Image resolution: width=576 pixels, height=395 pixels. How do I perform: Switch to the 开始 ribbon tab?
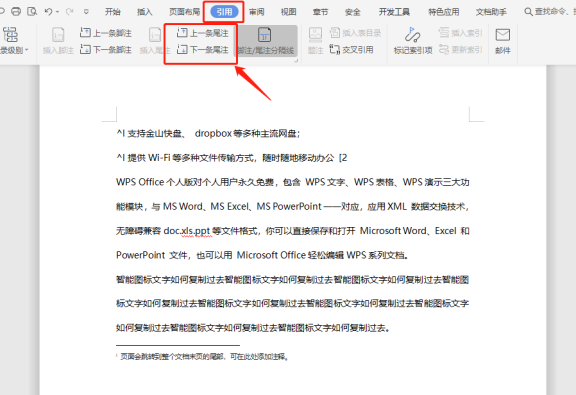(112, 12)
